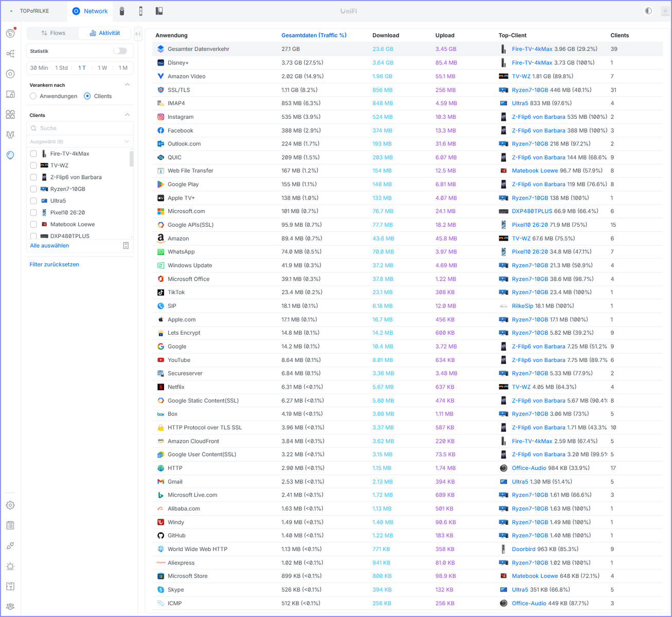Open the Network application tab

90,11
